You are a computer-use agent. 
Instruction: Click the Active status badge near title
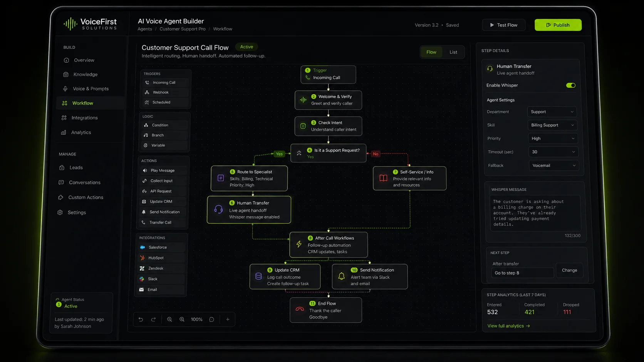247,47
